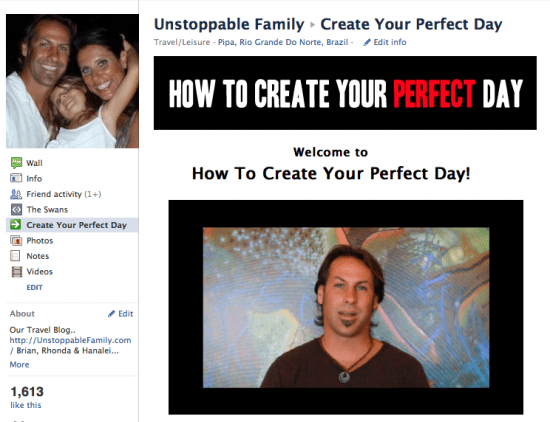Viewport: 550px width, 422px height.
Task: Play the welcome video of the man
Action: click(346, 307)
